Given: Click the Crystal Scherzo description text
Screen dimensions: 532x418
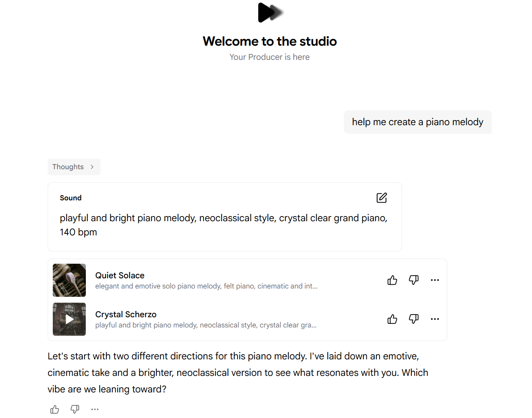Looking at the screenshot, I should pyautogui.click(x=206, y=325).
